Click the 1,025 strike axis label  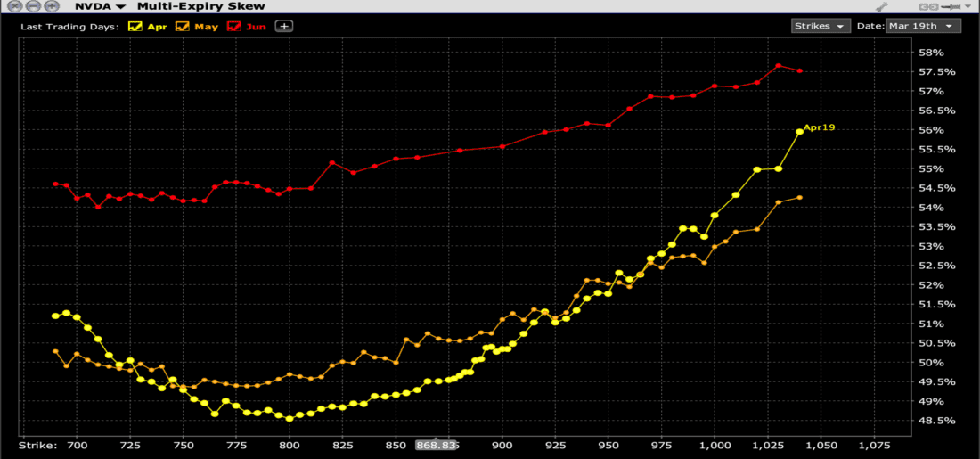click(x=766, y=446)
